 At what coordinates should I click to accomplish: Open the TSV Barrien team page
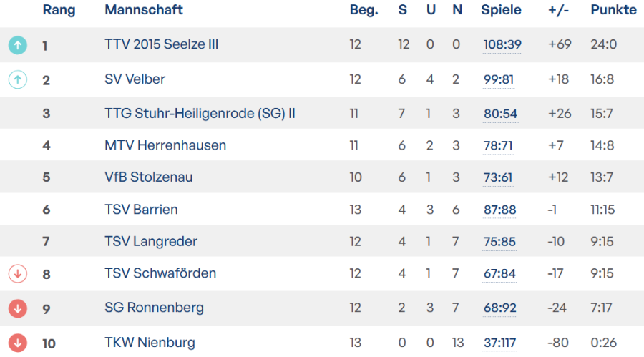coord(141,210)
